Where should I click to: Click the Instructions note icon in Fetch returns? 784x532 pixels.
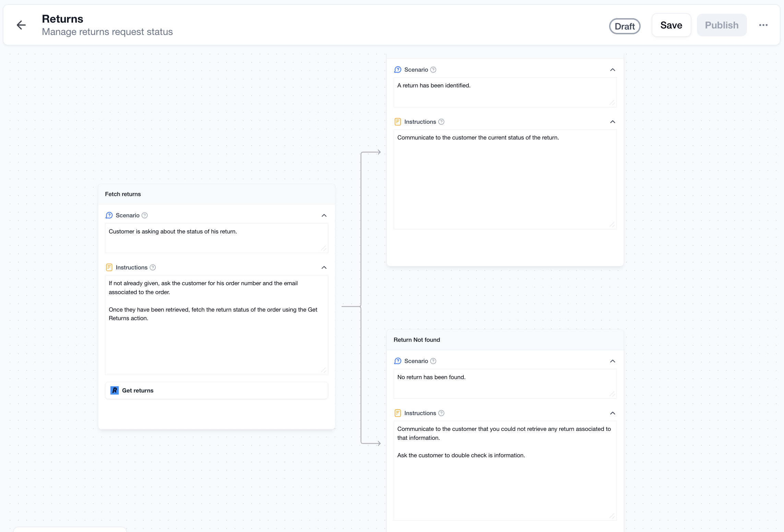point(109,267)
